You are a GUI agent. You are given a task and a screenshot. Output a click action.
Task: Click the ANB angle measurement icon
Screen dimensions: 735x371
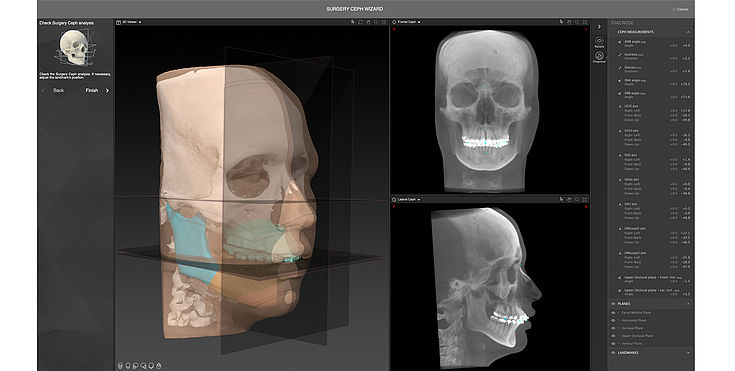pos(619,42)
